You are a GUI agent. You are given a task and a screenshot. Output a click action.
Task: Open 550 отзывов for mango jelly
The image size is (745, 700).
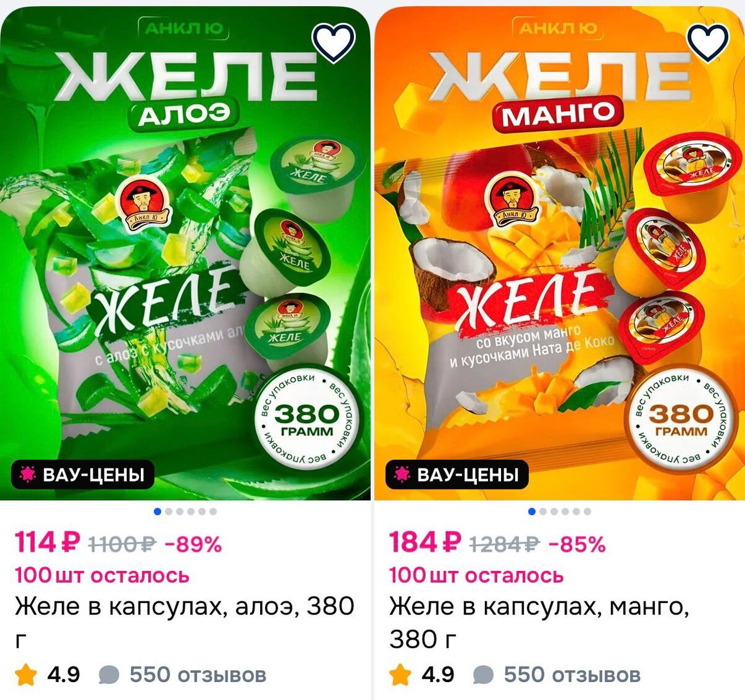[x=572, y=675]
